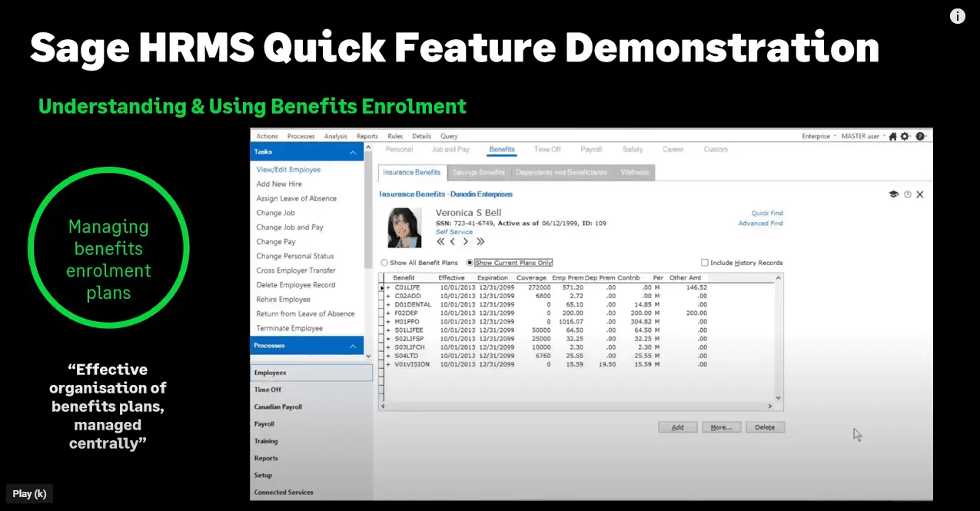Click the graduation cap training icon
The height and width of the screenshot is (511, 980).
(x=893, y=194)
